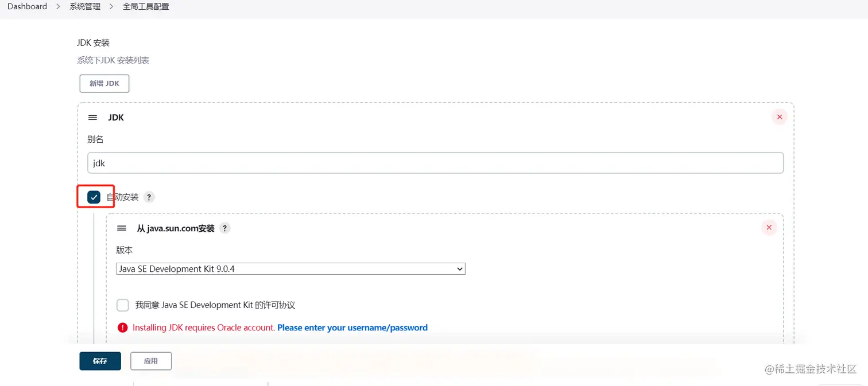Apply changes with 应用 button
Viewport: 868px width, 386px height.
click(150, 361)
